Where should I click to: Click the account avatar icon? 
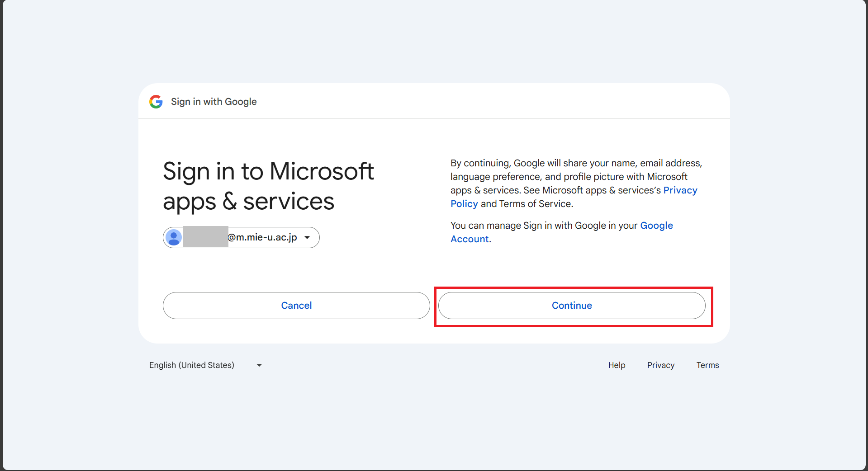click(x=174, y=237)
